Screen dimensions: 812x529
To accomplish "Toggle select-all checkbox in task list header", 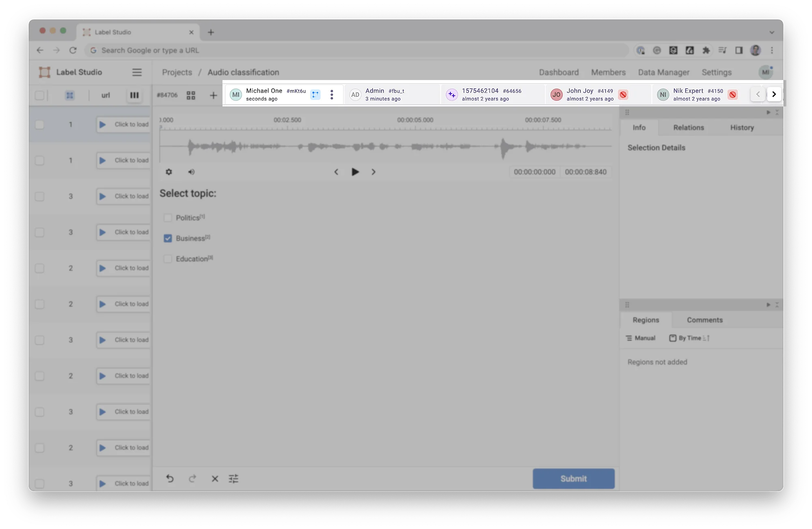I will click(39, 95).
